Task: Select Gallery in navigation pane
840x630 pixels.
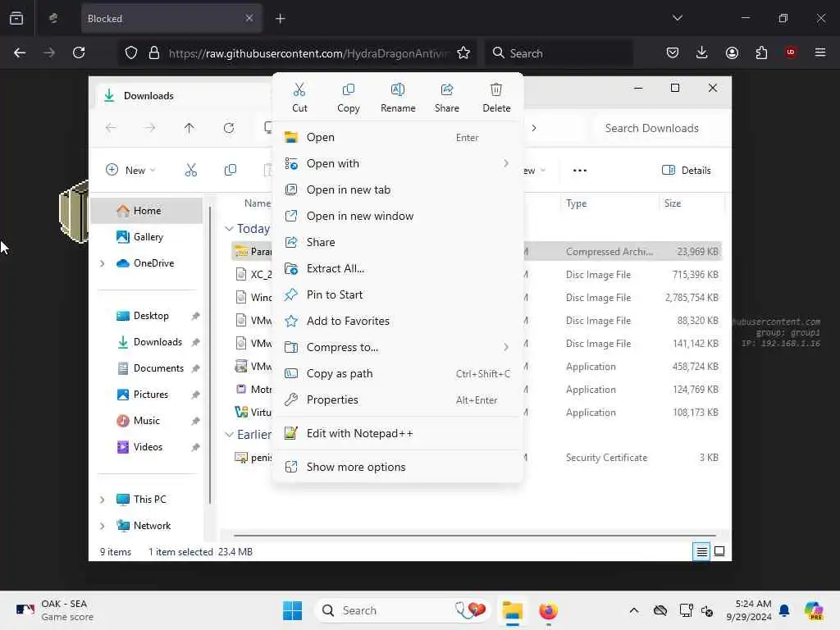Action: tap(147, 237)
